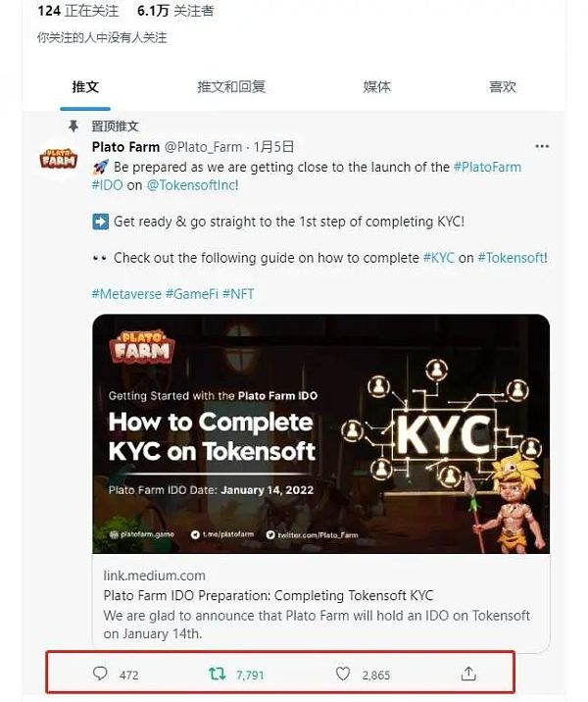Click the pinned tweet pin icon

point(73,126)
